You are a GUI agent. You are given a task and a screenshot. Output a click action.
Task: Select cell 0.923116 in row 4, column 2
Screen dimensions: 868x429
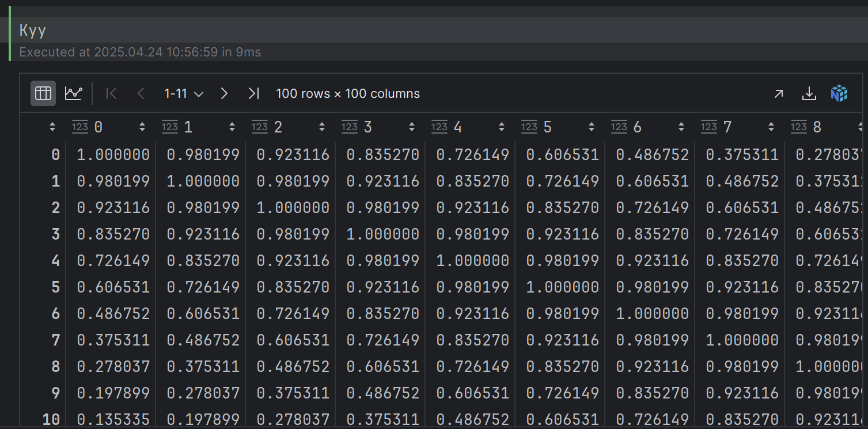(x=293, y=260)
